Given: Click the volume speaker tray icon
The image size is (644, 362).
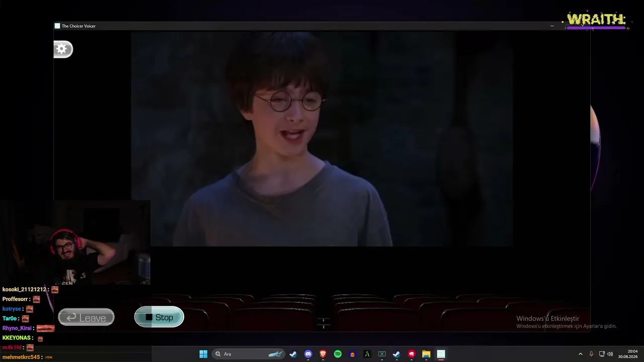Looking at the screenshot, I should (610, 354).
